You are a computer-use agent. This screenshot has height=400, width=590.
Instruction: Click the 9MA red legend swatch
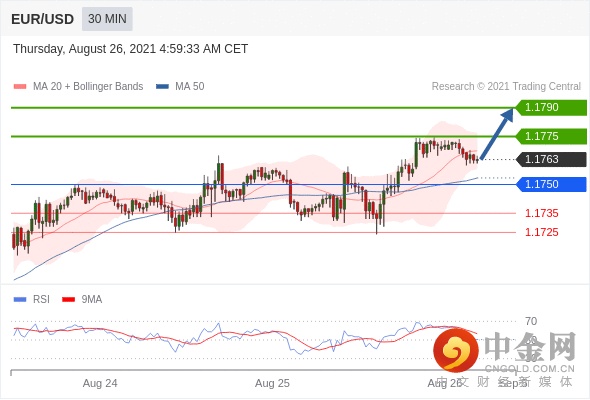coord(68,300)
